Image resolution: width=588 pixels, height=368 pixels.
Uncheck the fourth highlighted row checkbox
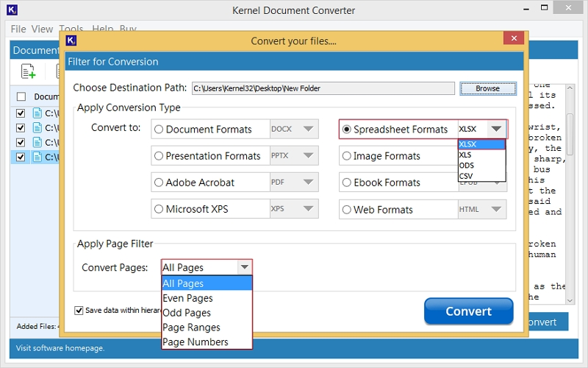[x=21, y=157]
